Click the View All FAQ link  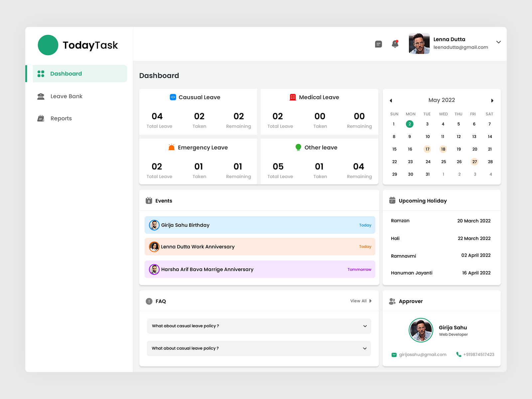pos(358,301)
